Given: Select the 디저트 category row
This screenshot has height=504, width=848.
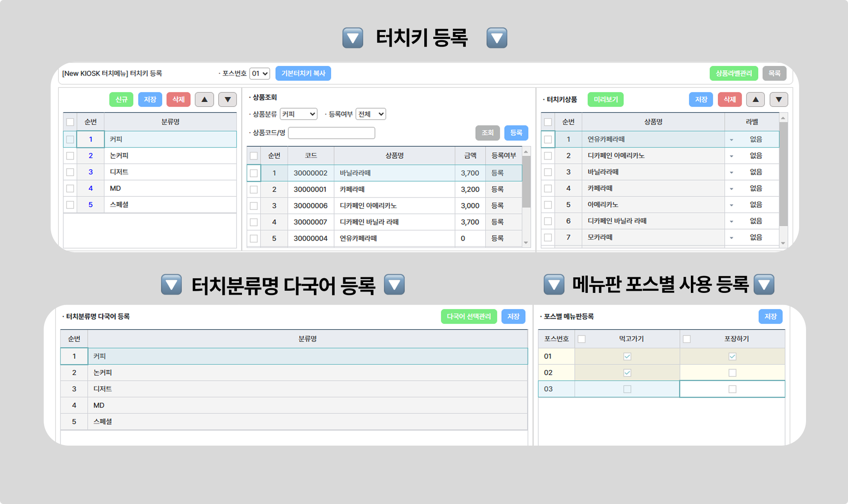Looking at the screenshot, I should point(170,172).
